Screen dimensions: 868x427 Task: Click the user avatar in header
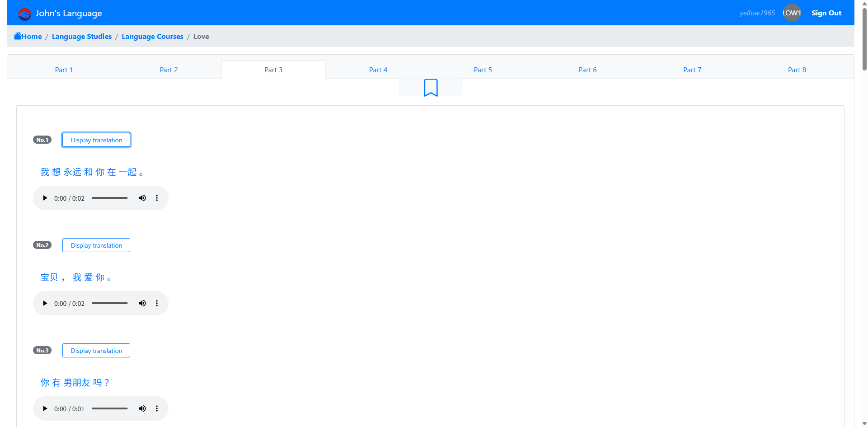point(791,13)
